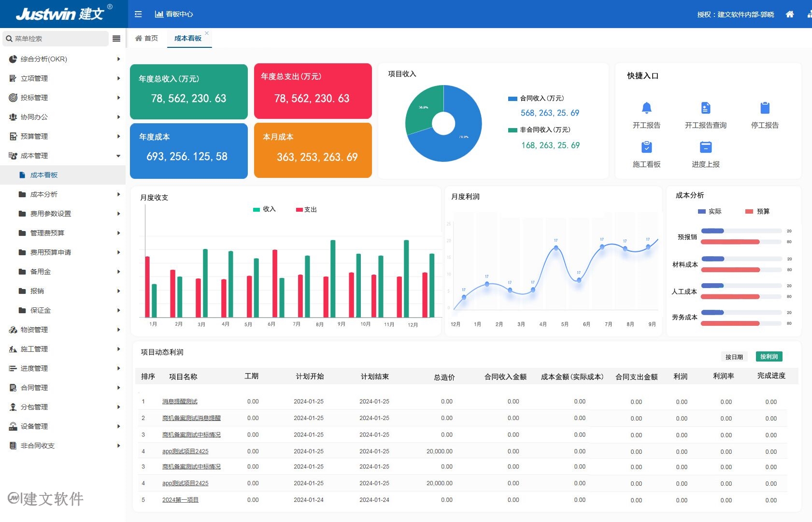Expand 报销 submenu arrow

pos(118,291)
